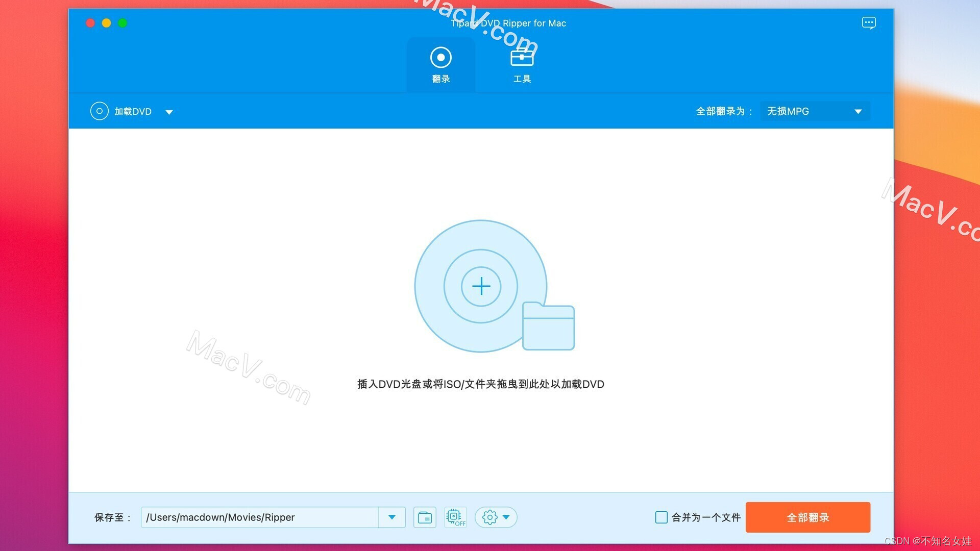Image resolution: width=980 pixels, height=551 pixels.
Task: Select the 加载DVD disc icon
Action: [100, 111]
